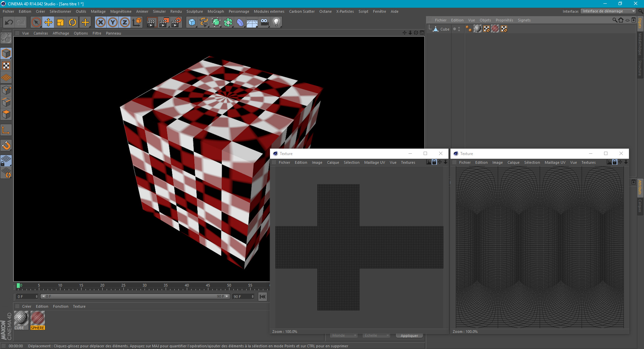Image resolution: width=644 pixels, height=349 pixels.
Task: Select Texture mode checkerboard icon
Action: 6,66
